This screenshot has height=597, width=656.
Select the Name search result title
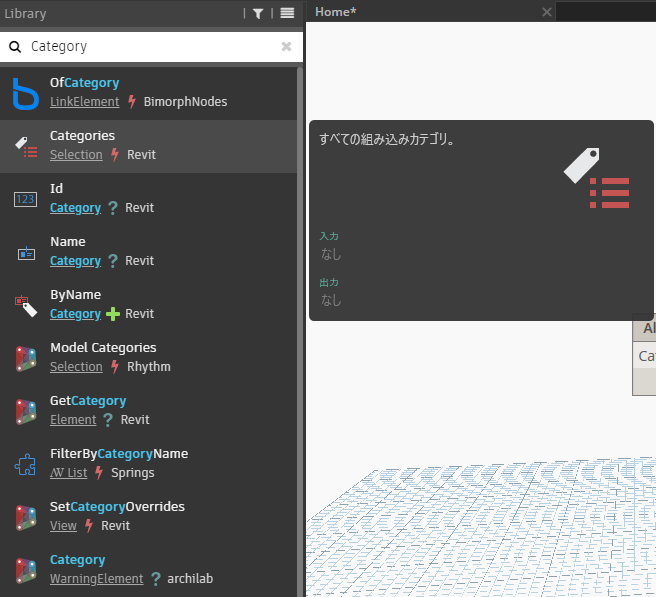(x=68, y=242)
